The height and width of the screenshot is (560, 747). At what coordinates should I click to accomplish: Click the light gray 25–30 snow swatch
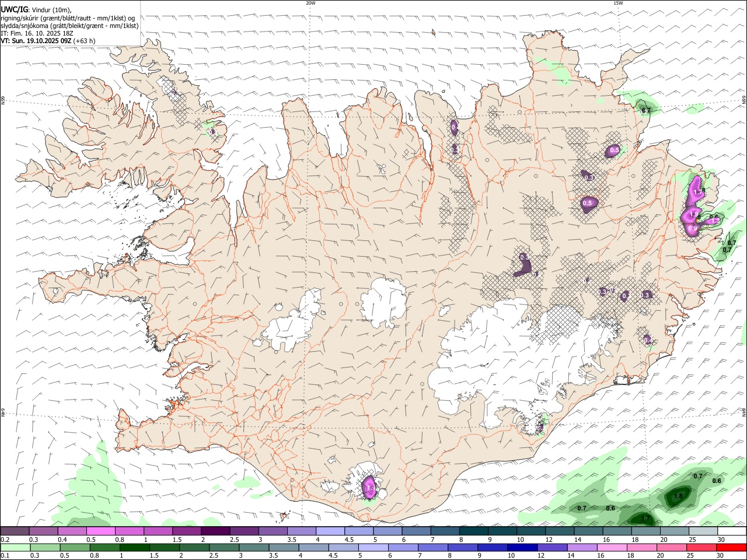[x=703, y=531]
